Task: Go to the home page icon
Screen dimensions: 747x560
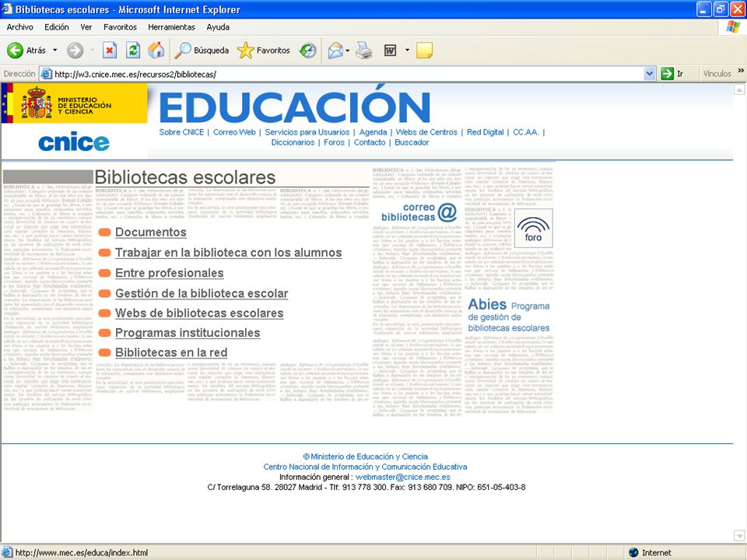Action: point(156,50)
